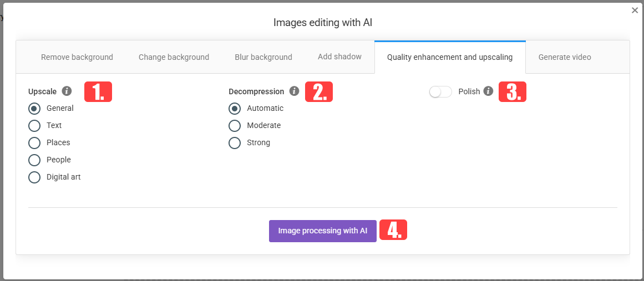The image size is (644, 281).
Task: Go to the Add shadow tab
Action: pyautogui.click(x=339, y=57)
